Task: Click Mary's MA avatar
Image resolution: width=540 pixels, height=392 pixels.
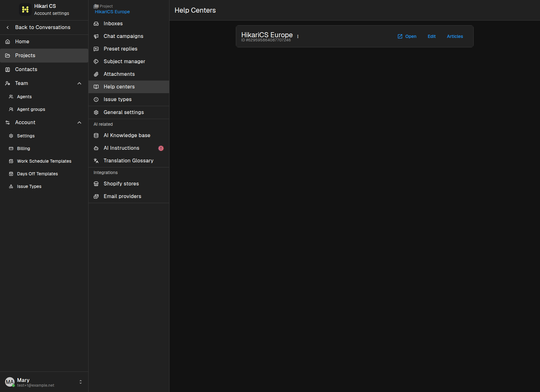Action: pos(10,382)
